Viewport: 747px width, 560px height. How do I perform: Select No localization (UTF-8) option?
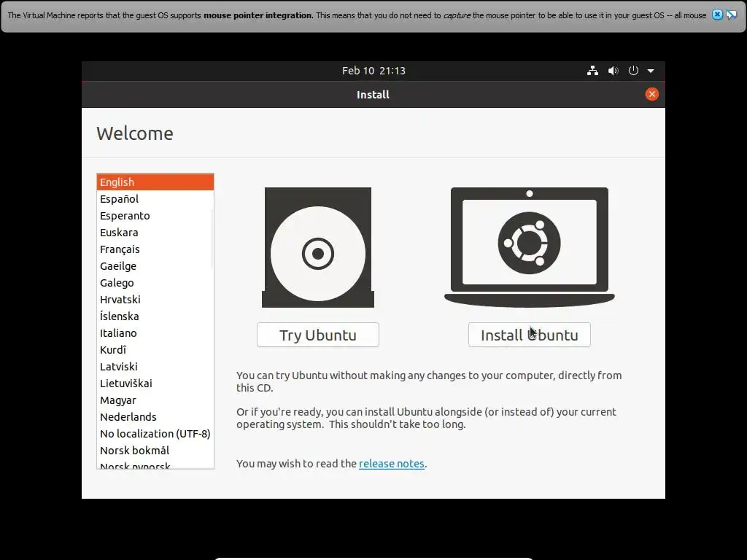pos(155,433)
